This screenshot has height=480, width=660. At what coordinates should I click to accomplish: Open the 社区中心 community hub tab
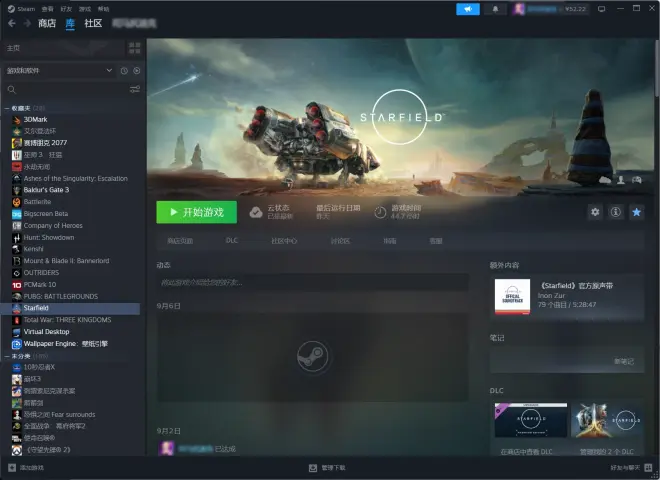pos(284,241)
